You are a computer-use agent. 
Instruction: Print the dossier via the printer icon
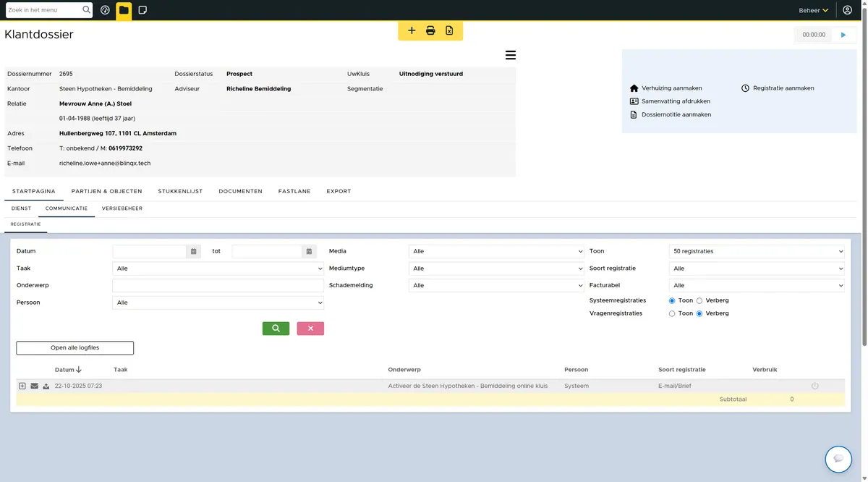click(430, 30)
